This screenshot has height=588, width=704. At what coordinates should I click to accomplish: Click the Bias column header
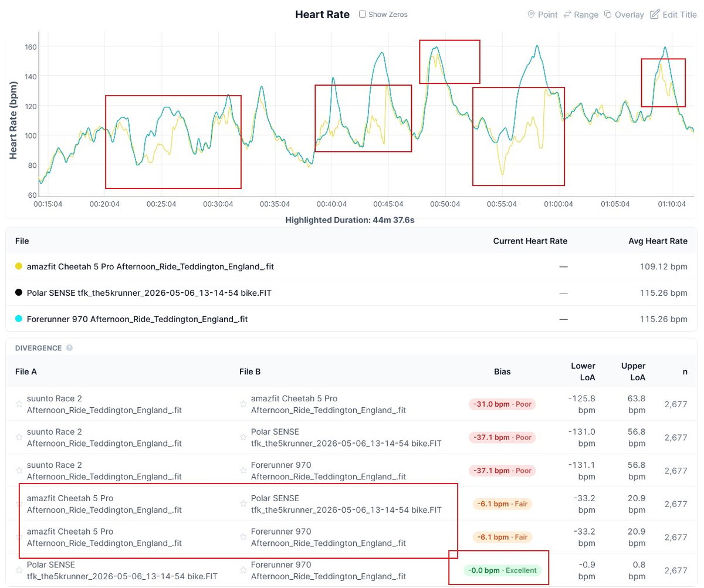click(x=502, y=371)
